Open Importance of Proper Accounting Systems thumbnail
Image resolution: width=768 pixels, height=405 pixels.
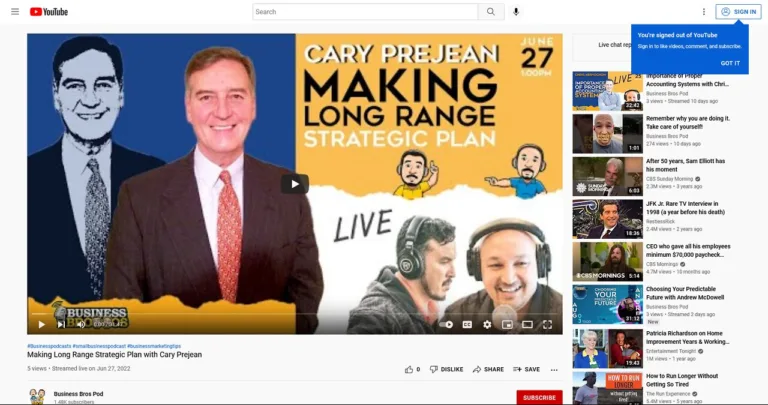pyautogui.click(x=607, y=91)
